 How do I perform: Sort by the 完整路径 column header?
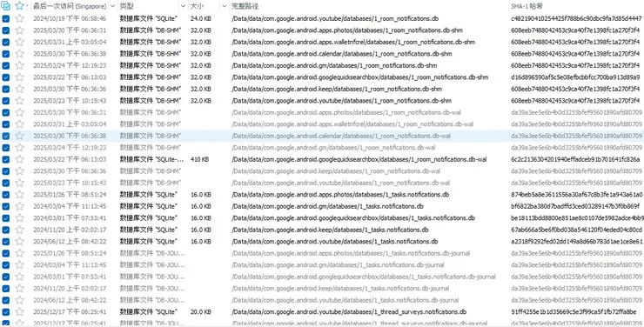[245, 6]
